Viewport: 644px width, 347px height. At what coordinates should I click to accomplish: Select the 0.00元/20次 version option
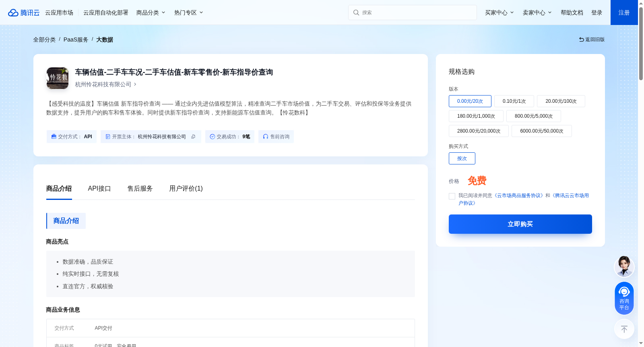click(470, 101)
